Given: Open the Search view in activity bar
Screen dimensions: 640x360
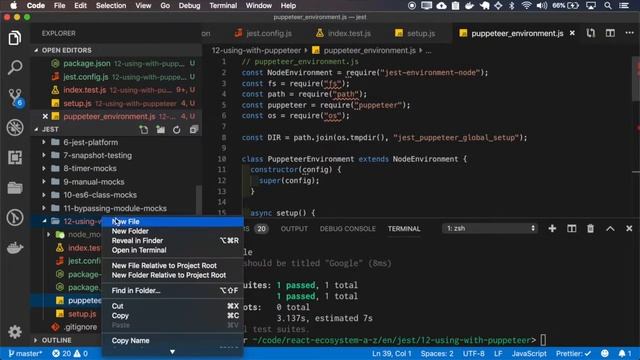Looking at the screenshot, I should (x=15, y=67).
